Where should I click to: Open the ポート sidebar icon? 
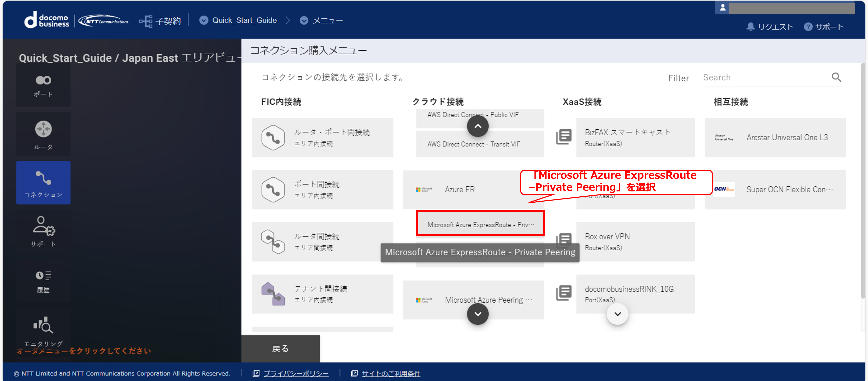click(43, 85)
